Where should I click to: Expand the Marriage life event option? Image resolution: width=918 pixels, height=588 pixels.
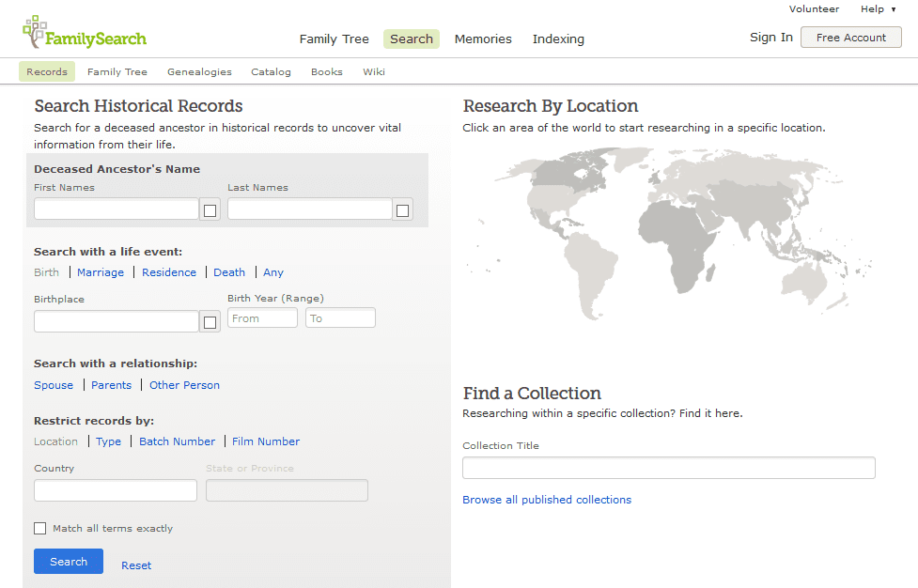[101, 272]
